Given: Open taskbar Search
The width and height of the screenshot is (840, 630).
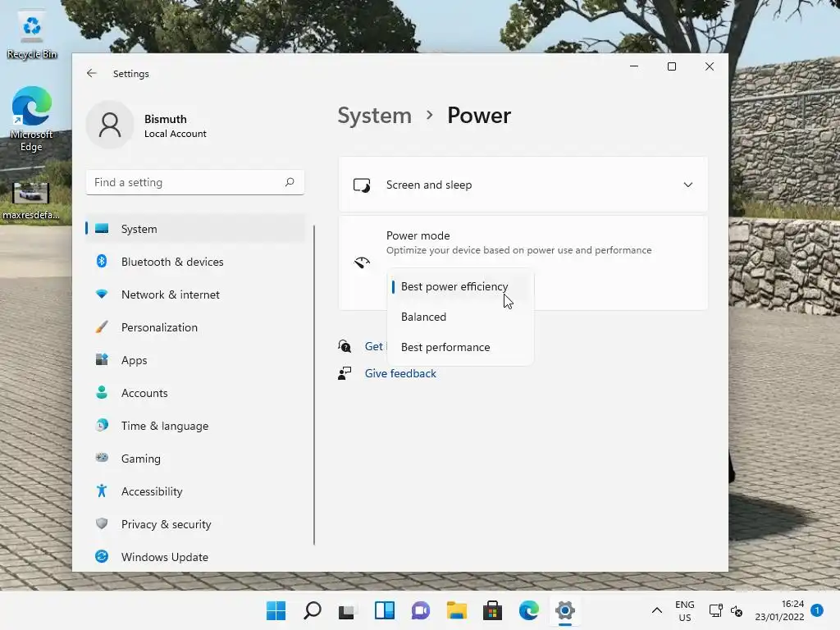Looking at the screenshot, I should (313, 610).
